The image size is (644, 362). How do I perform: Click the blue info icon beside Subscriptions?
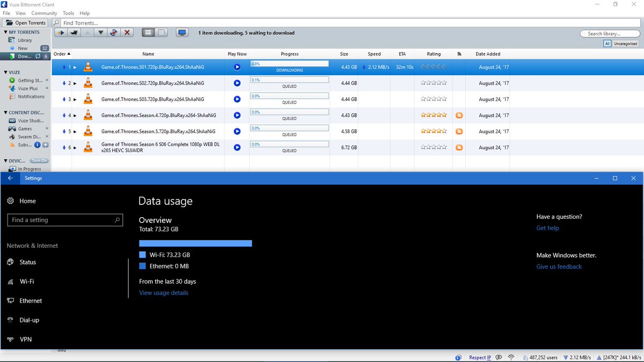pyautogui.click(x=37, y=145)
